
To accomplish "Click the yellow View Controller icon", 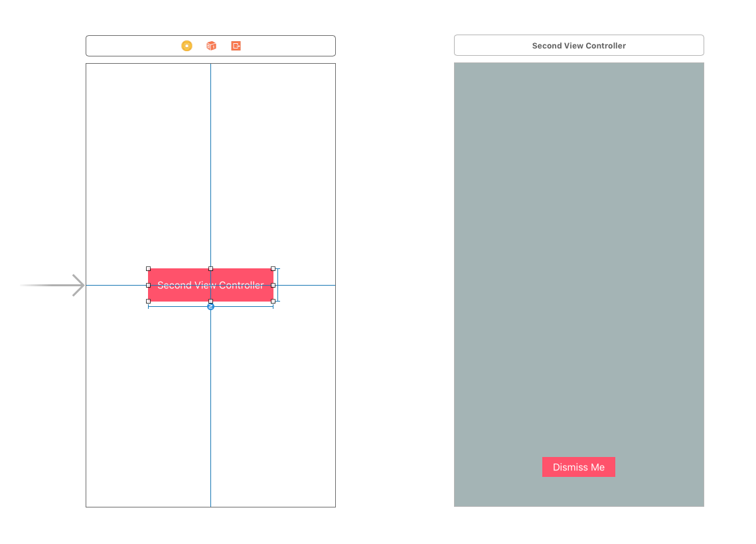I will pyautogui.click(x=187, y=46).
